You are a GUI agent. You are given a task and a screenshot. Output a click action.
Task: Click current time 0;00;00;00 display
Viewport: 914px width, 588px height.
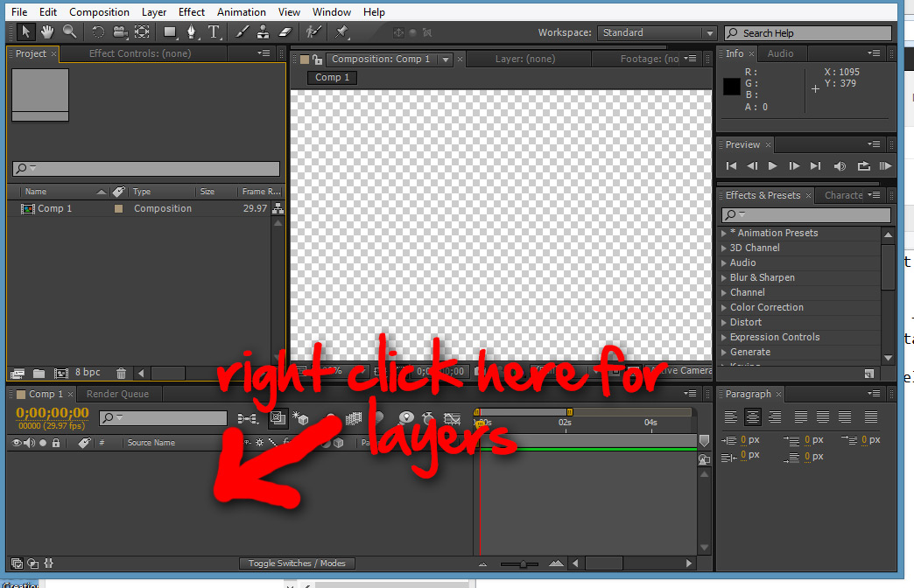coord(53,413)
